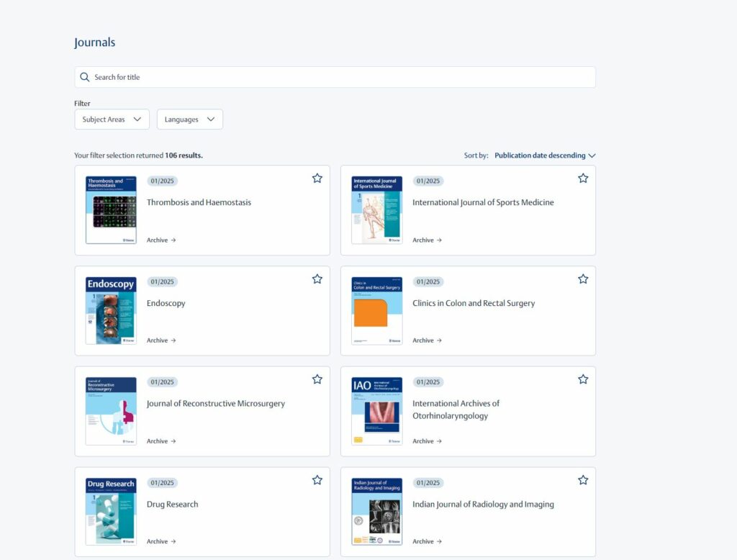Star the International Journal of Sports Medicine

(583, 179)
